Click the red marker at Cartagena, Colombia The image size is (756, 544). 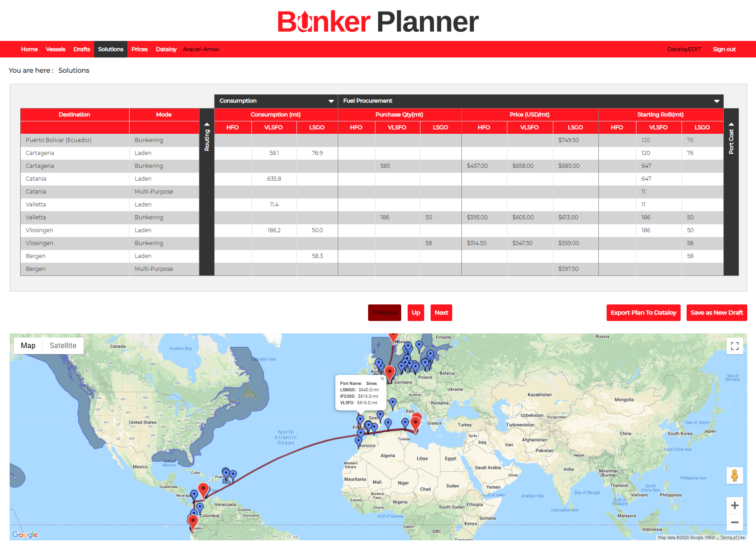pyautogui.click(x=203, y=491)
